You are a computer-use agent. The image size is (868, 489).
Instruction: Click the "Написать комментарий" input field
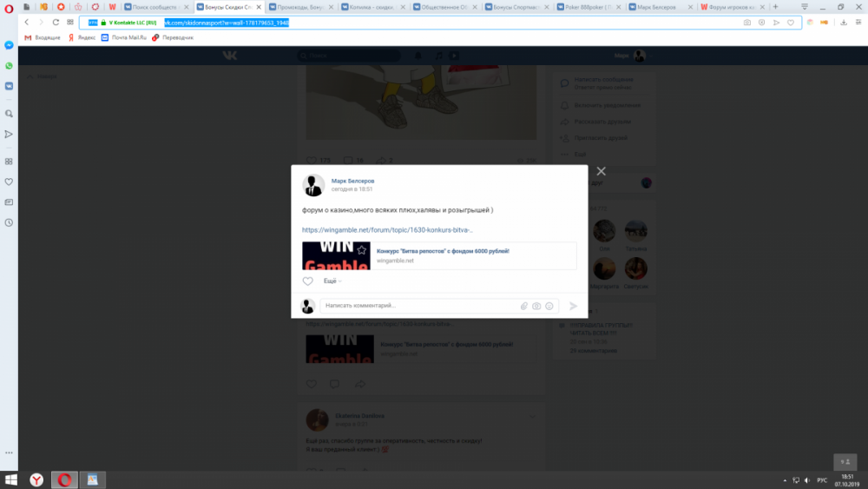pyautogui.click(x=417, y=306)
